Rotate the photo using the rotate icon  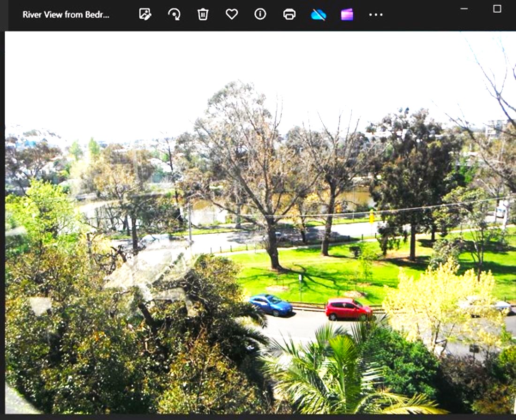tap(174, 14)
